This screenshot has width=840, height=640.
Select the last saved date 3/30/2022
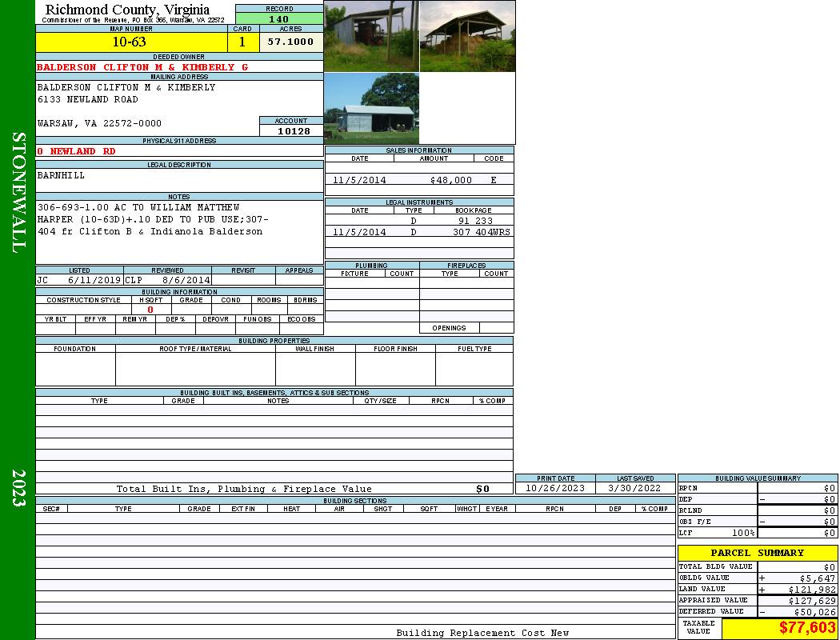634,488
